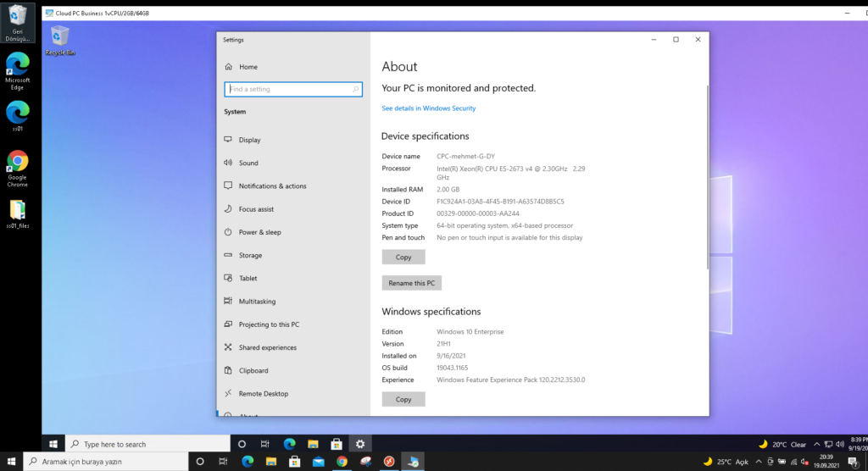The height and width of the screenshot is (471, 868).
Task: Open Recycle Bin on Cloud PC desktop
Action: (x=60, y=41)
